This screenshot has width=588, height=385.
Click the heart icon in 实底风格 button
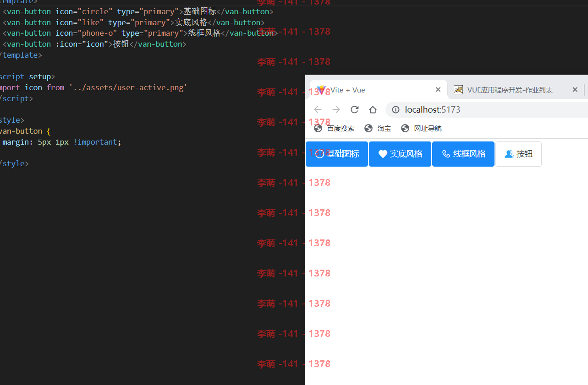383,154
